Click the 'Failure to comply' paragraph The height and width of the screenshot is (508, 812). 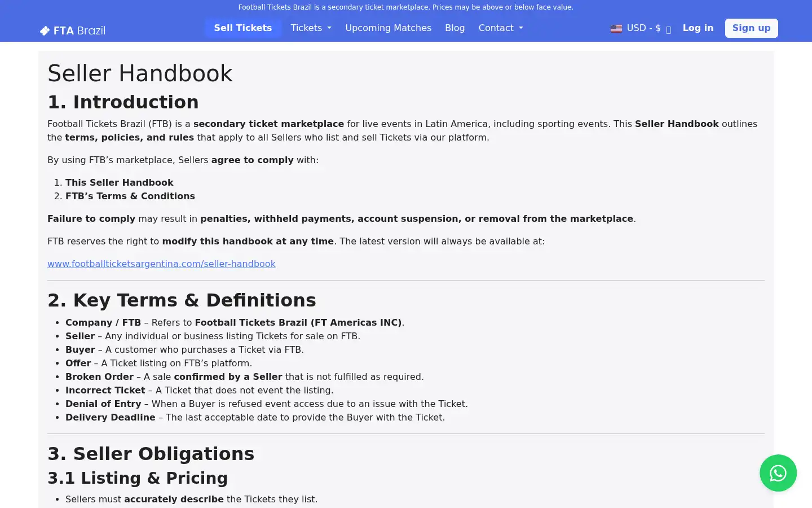click(x=342, y=218)
